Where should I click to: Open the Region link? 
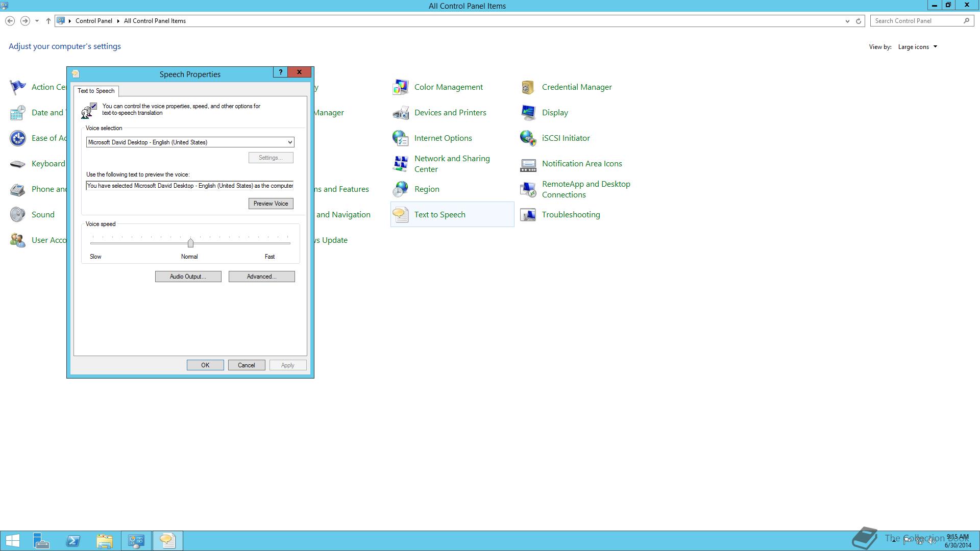(427, 189)
